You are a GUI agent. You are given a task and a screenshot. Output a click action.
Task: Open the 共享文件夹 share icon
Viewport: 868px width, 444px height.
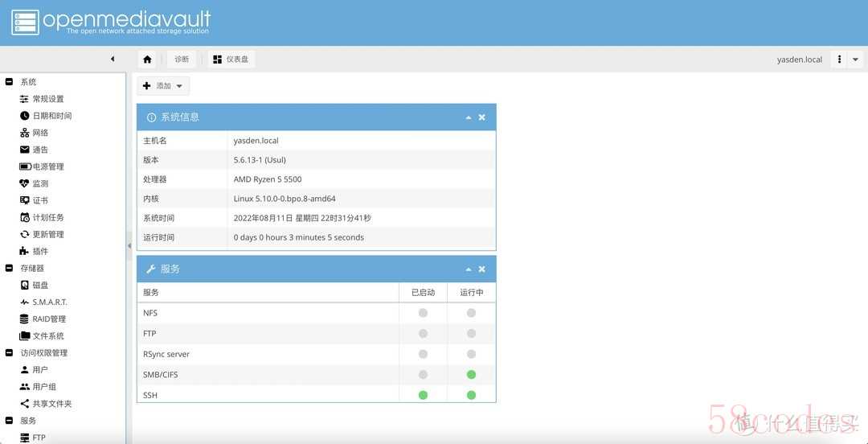24,404
